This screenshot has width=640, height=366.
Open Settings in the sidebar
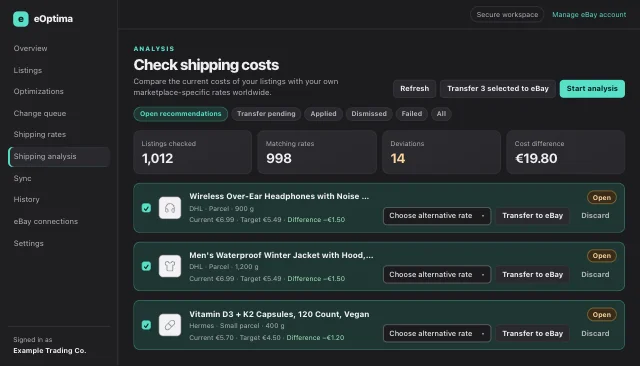coord(29,243)
